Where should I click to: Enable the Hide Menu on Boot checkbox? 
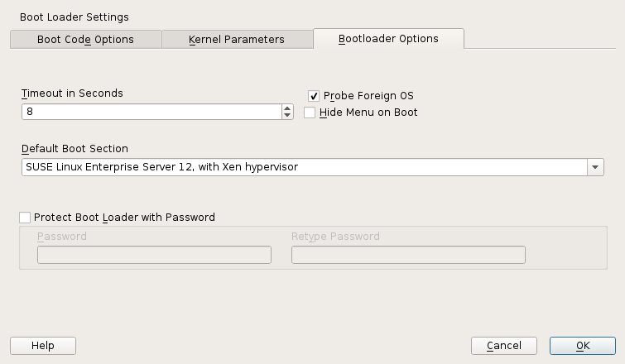(x=310, y=113)
